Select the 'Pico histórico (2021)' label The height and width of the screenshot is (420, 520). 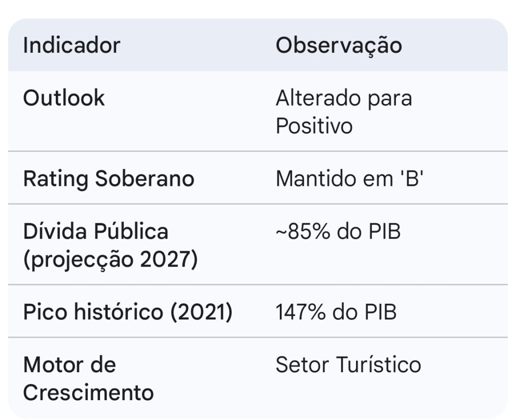click(x=127, y=312)
